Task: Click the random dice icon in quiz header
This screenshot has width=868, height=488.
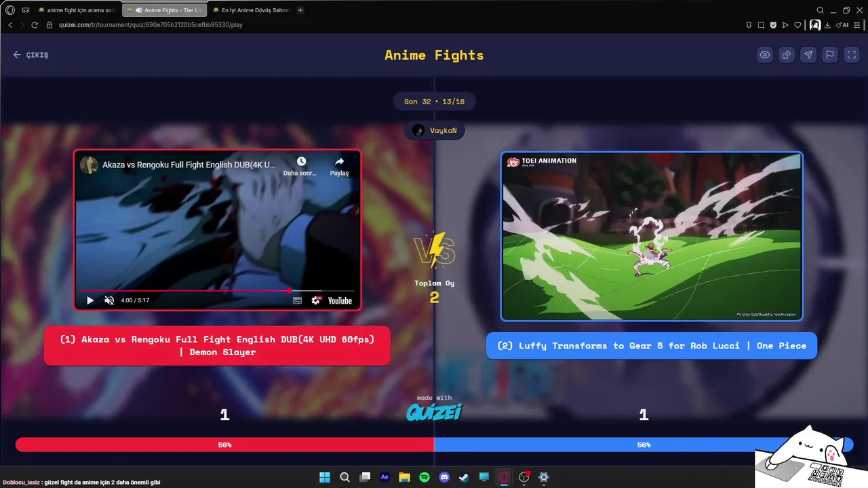Action: pos(787,55)
